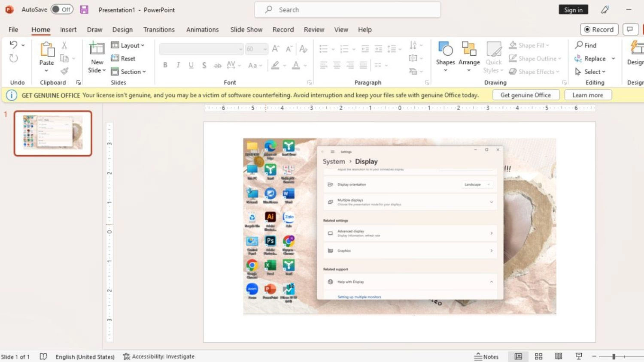
Task: Toggle Bold formatting
Action: (165, 65)
